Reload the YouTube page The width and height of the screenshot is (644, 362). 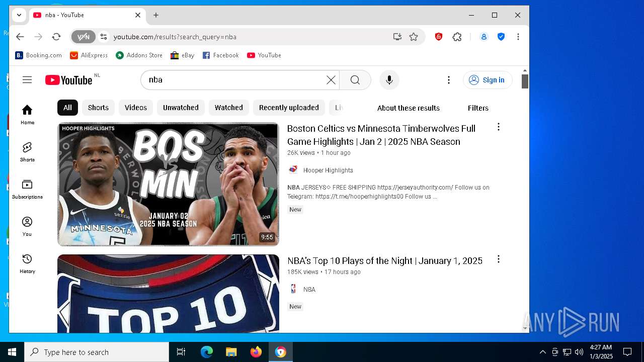tap(56, 37)
